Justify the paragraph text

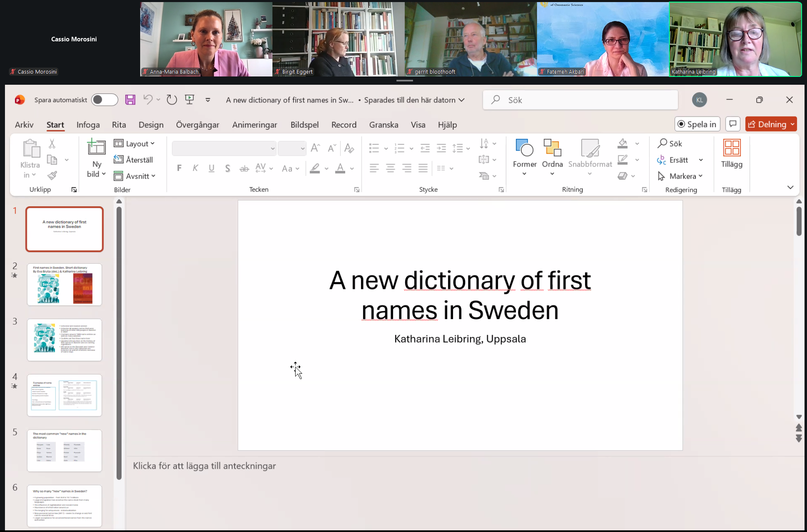(x=423, y=168)
